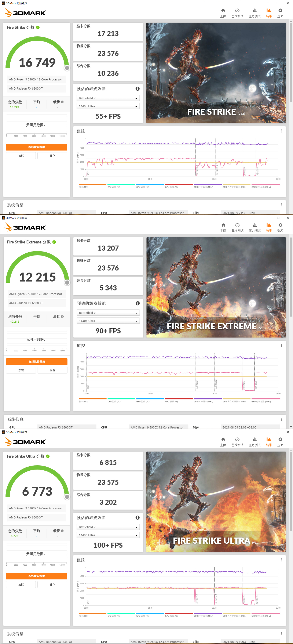Click the green validation check beside the 16 749 score title
The height and width of the screenshot is (644, 293).
pyautogui.click(x=38, y=28)
